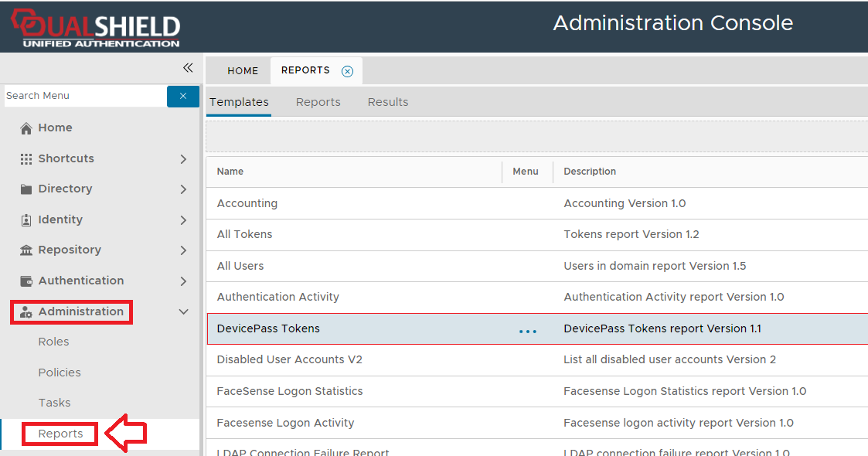
Task: Collapse the Administration section chevron
Action: tap(183, 312)
